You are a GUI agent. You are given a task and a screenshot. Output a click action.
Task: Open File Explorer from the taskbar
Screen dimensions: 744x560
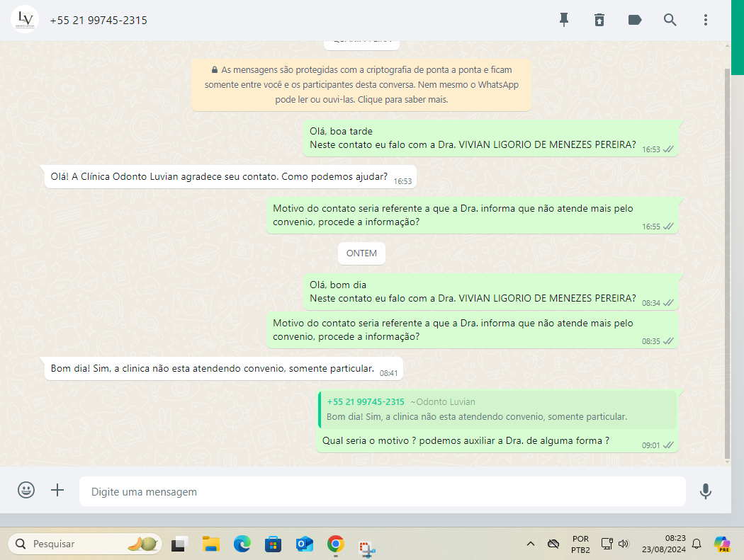click(210, 544)
